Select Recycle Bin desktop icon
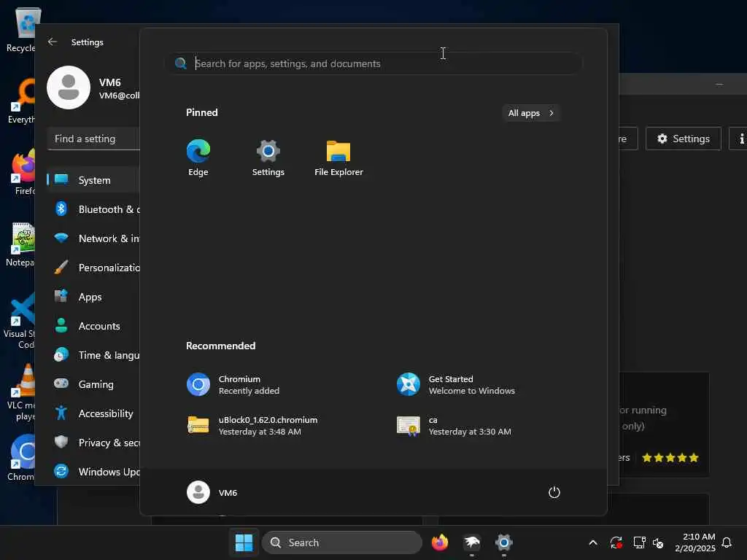This screenshot has width=747, height=560. (x=21, y=29)
